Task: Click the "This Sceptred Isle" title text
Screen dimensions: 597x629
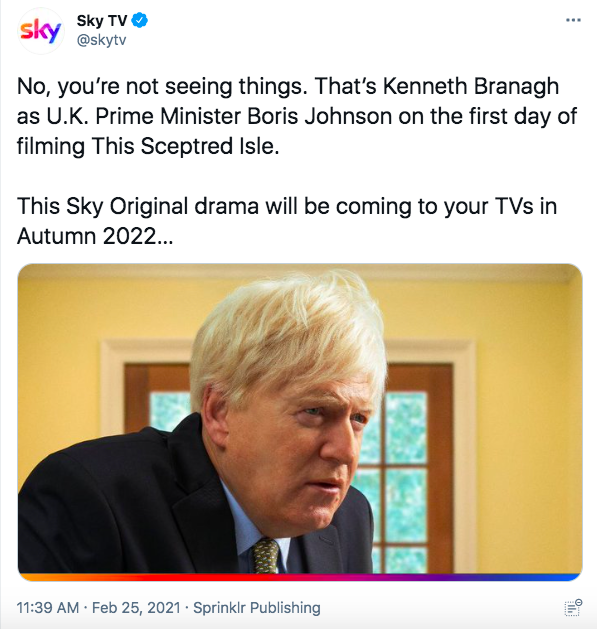Action: (184, 146)
